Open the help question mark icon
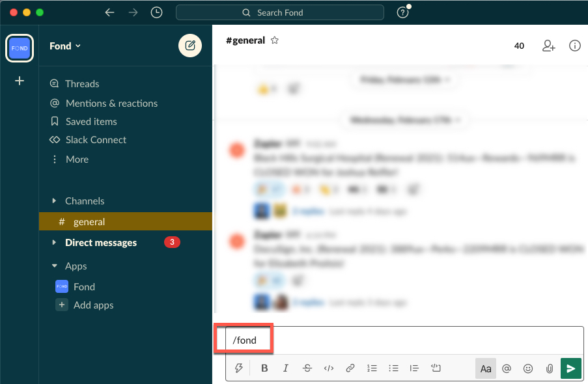This screenshot has height=384, width=588. [x=403, y=12]
